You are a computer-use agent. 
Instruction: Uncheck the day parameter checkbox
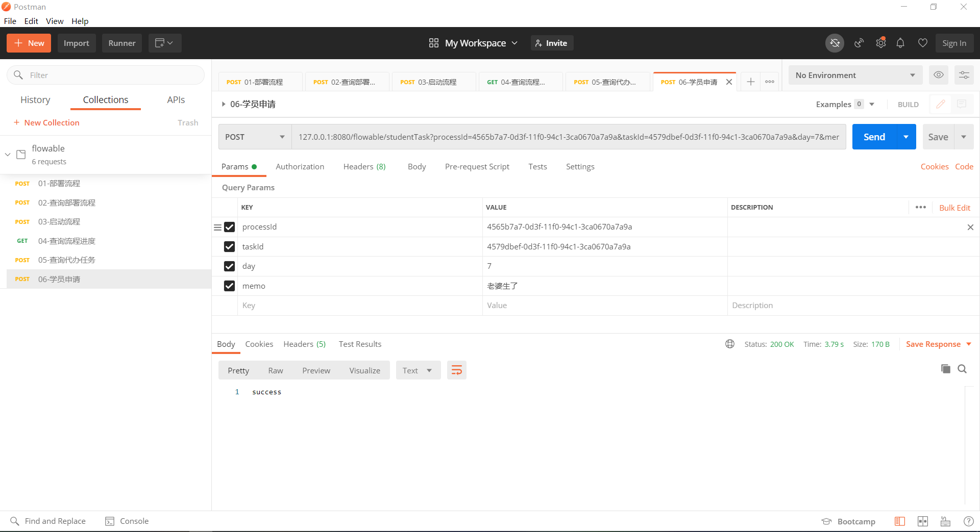[229, 266]
